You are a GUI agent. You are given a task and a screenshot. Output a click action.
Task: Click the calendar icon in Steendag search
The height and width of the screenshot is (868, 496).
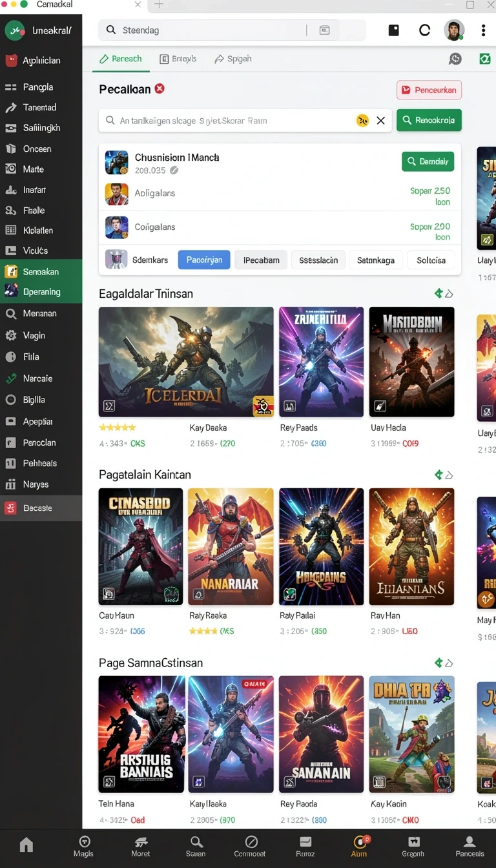(324, 30)
